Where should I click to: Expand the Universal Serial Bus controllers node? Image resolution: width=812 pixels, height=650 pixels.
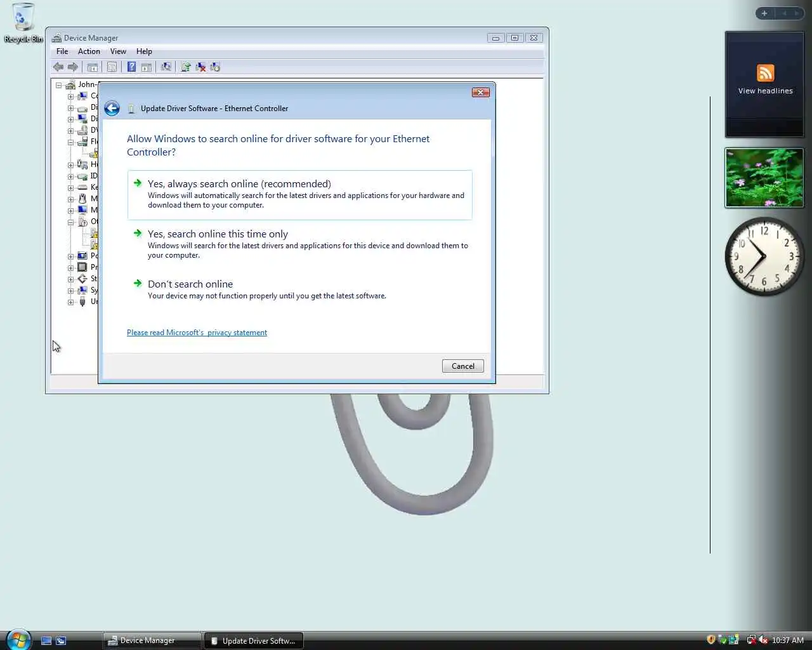tap(71, 302)
